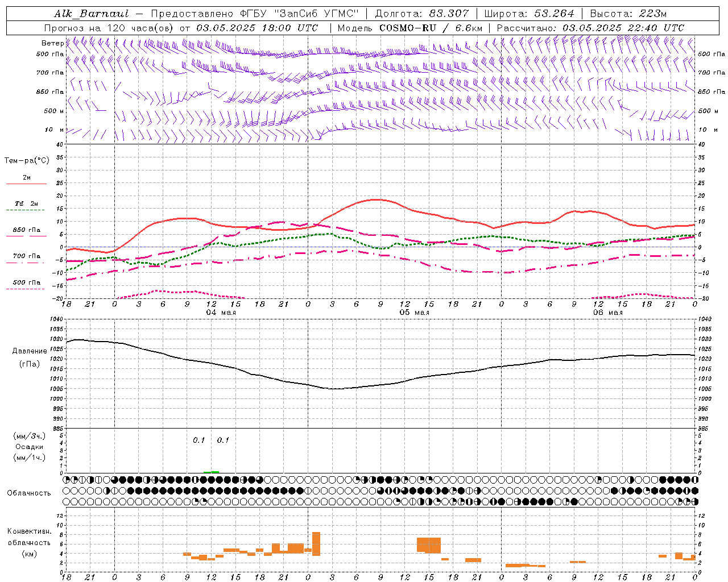Screen dimensions: 728x582
Task: Click the Тем-ра(°C) temperature axis title
Action: [x=27, y=161]
